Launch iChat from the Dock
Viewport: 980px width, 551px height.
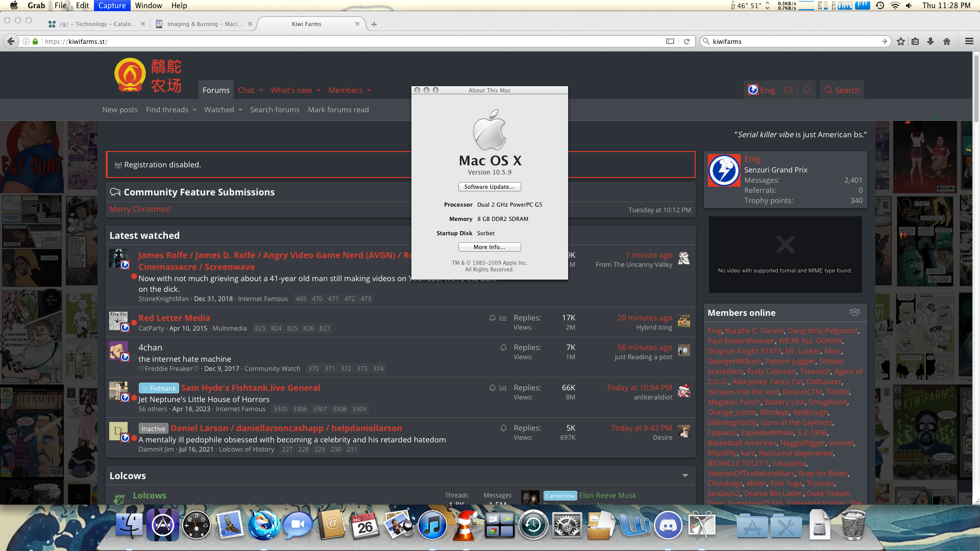coord(298,525)
